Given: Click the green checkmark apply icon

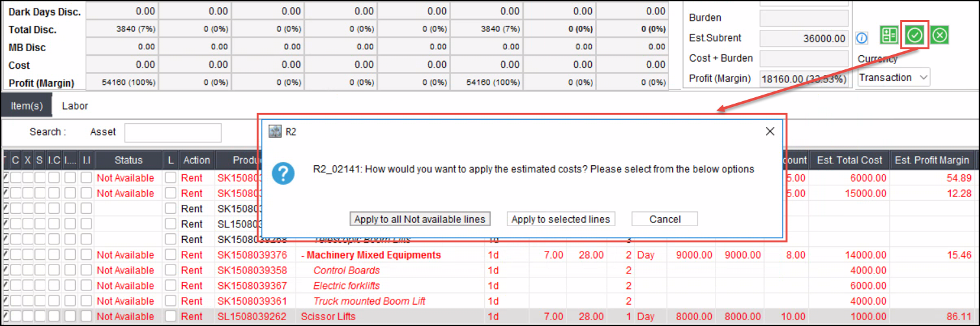Looking at the screenshot, I should [x=915, y=36].
